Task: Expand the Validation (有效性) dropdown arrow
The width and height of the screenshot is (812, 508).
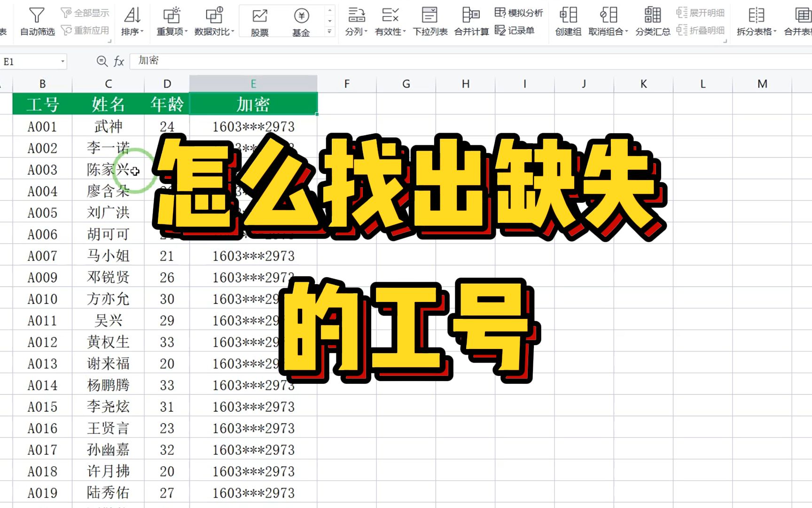Action: (404, 32)
